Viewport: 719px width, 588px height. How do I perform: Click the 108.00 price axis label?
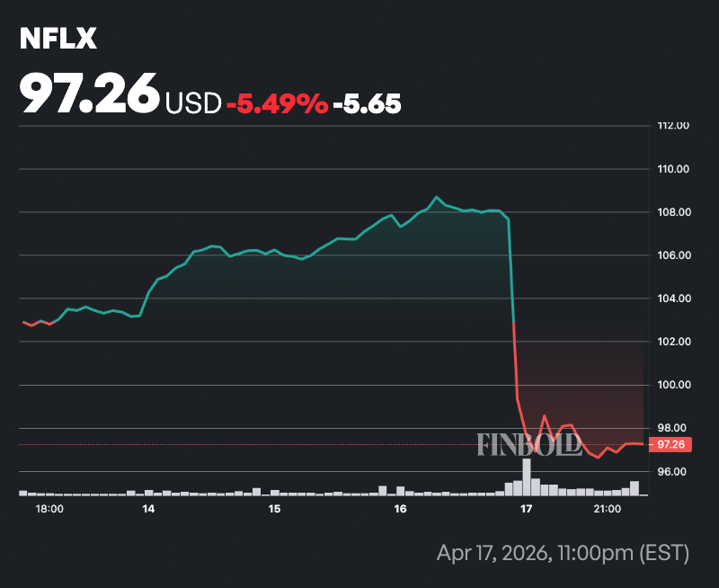pyautogui.click(x=673, y=212)
